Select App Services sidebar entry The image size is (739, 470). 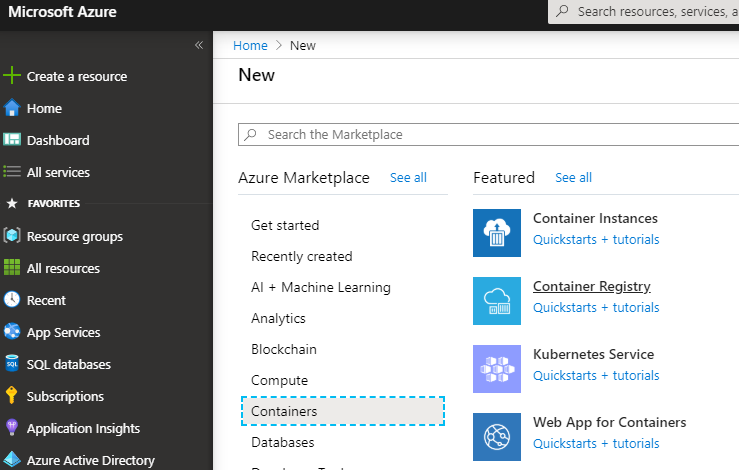point(64,332)
